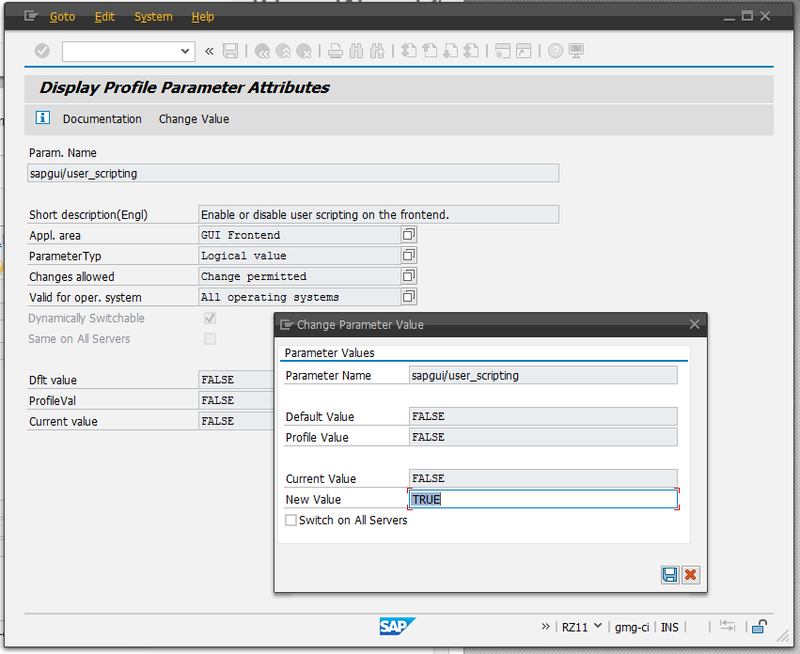Image resolution: width=800 pixels, height=654 pixels.
Task: Toggle the Dynamically Switchable checkbox
Action: 210,318
